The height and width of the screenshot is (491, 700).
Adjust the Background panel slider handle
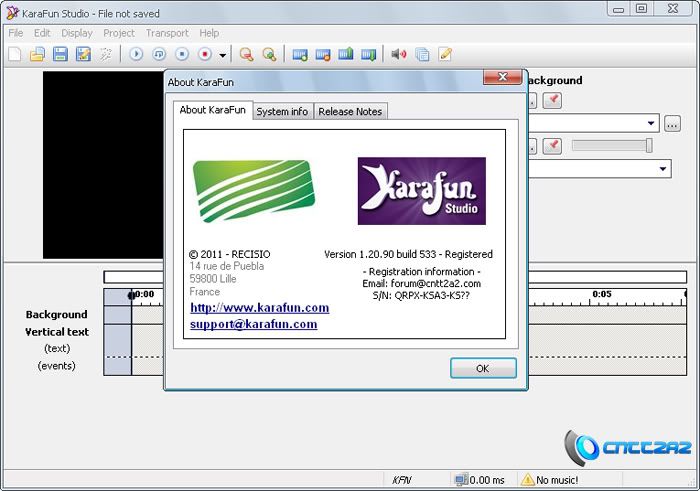click(649, 146)
